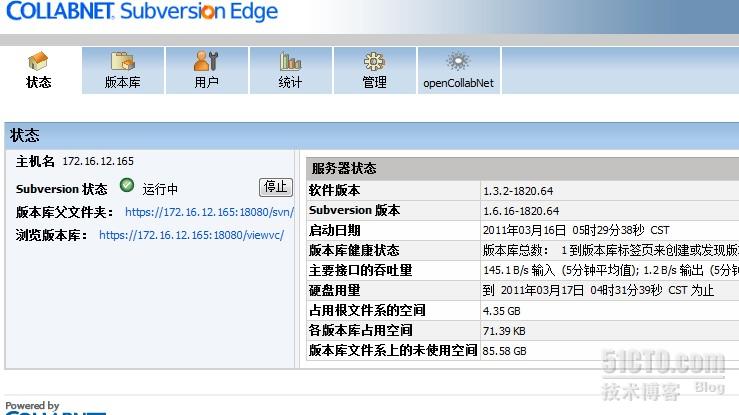This screenshot has height=415, width=739.
Task: Select Subversion version value 1.6.16-1820.64
Action: pyautogui.click(x=521, y=211)
